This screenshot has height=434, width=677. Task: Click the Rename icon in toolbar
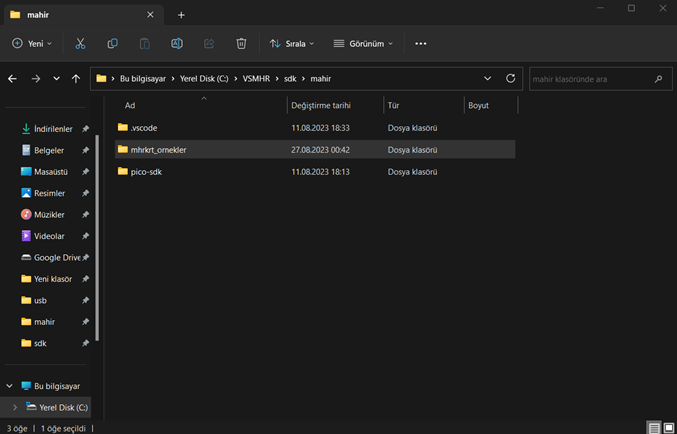click(176, 44)
